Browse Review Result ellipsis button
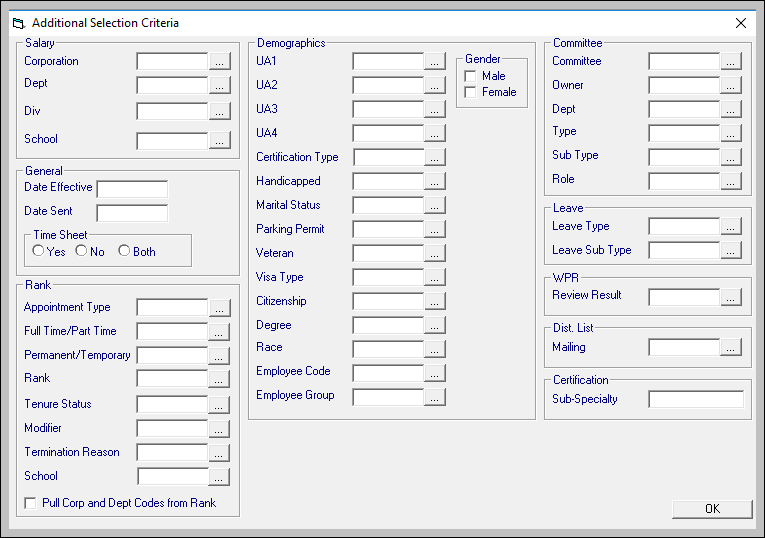 (731, 297)
